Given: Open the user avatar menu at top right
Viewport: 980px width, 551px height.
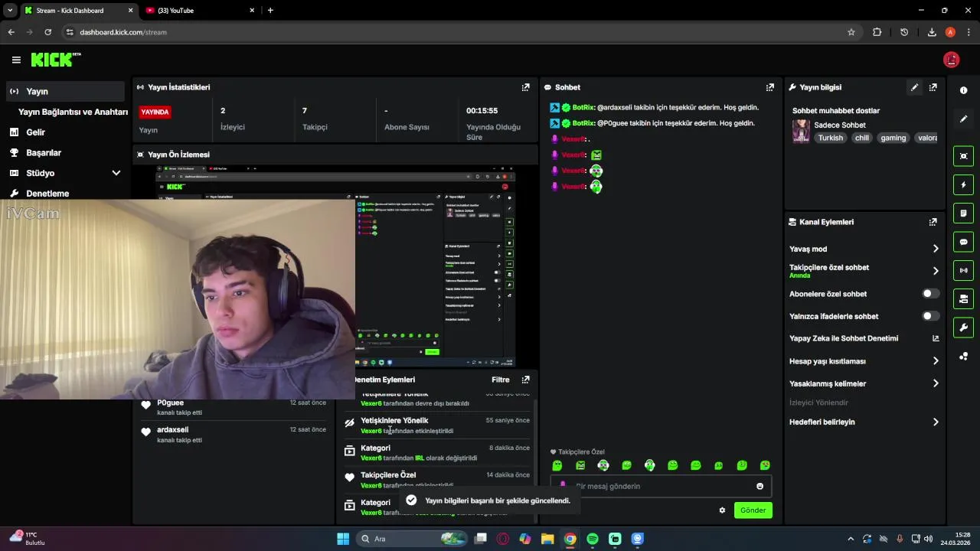Looking at the screenshot, I should (952, 60).
